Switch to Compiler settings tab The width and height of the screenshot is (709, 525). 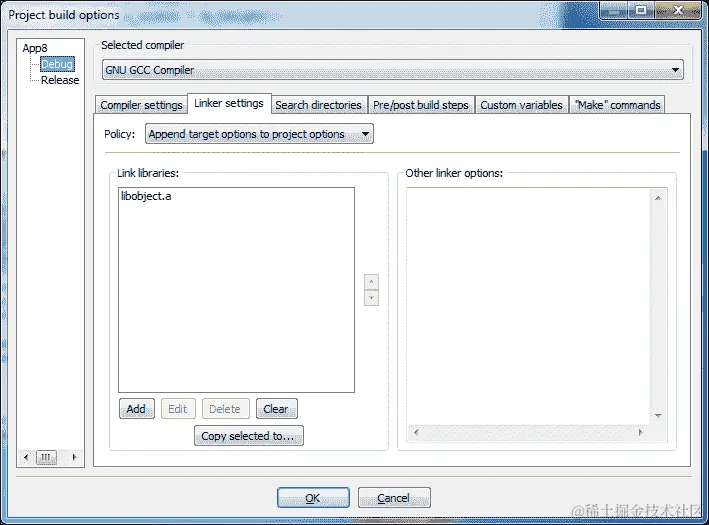point(141,105)
